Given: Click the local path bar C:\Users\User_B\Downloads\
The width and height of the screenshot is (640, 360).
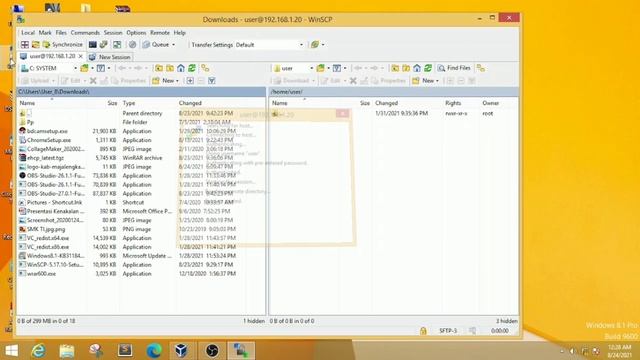Looking at the screenshot, I should click(x=141, y=92).
